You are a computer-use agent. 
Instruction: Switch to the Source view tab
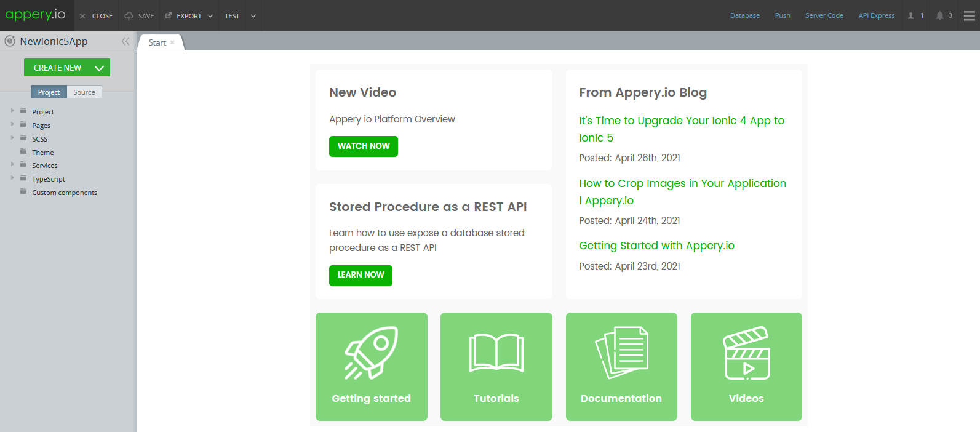pyautogui.click(x=84, y=92)
